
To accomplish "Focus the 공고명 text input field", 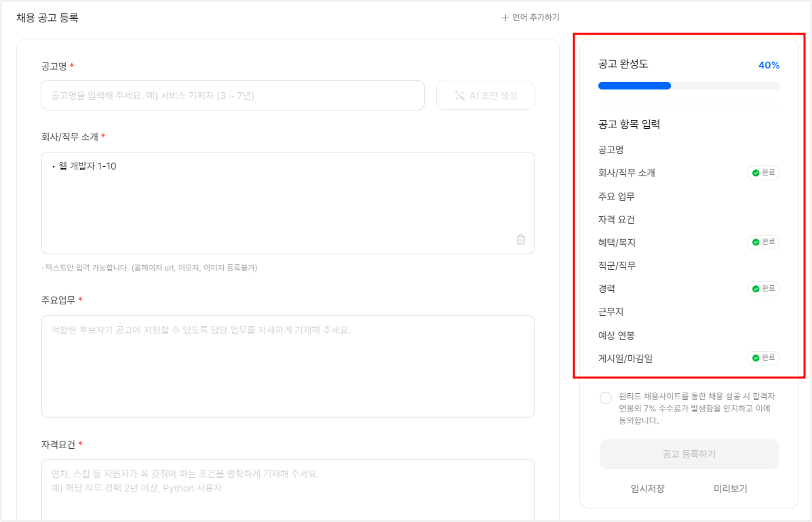I will [x=232, y=96].
